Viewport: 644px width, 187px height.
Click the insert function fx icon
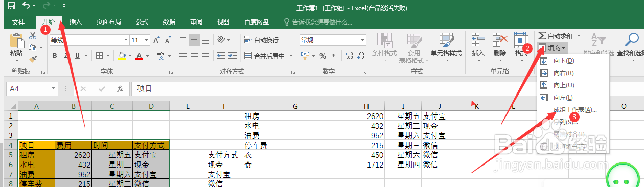pos(120,88)
